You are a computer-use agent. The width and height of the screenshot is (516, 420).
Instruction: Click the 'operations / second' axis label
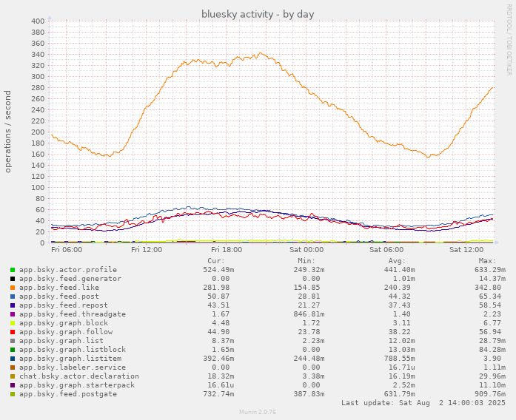pos(8,132)
